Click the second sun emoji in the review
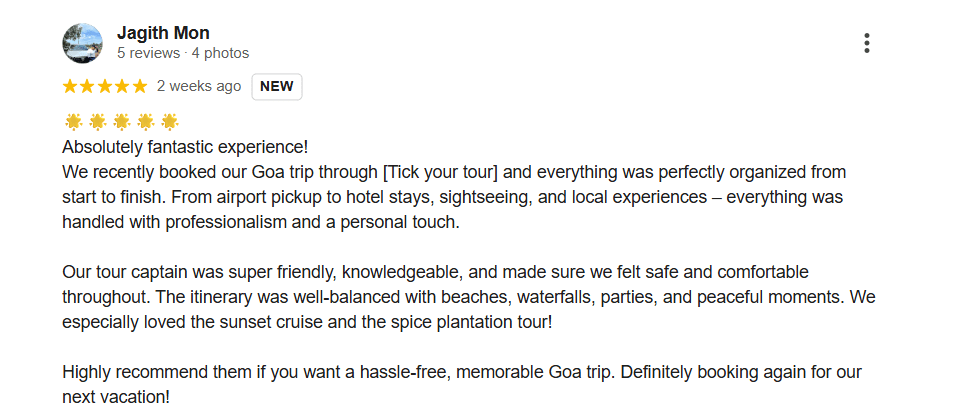Screen dimensions: 972x420 point(97,122)
